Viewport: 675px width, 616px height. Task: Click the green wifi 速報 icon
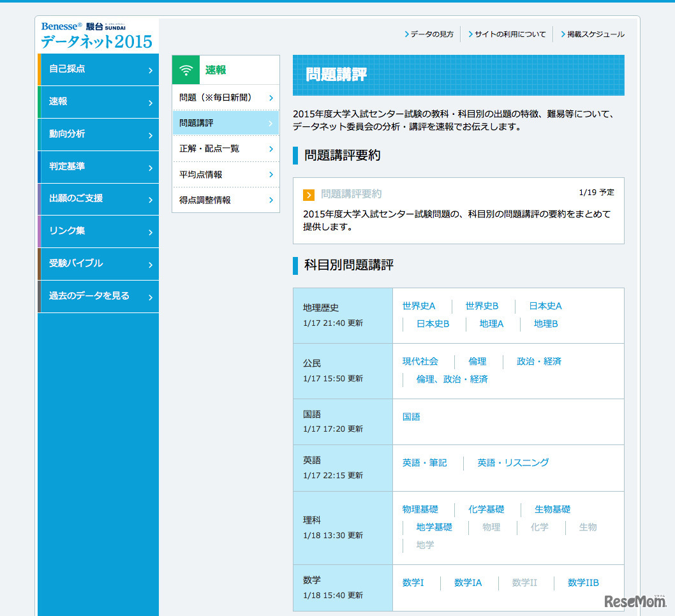tap(186, 70)
